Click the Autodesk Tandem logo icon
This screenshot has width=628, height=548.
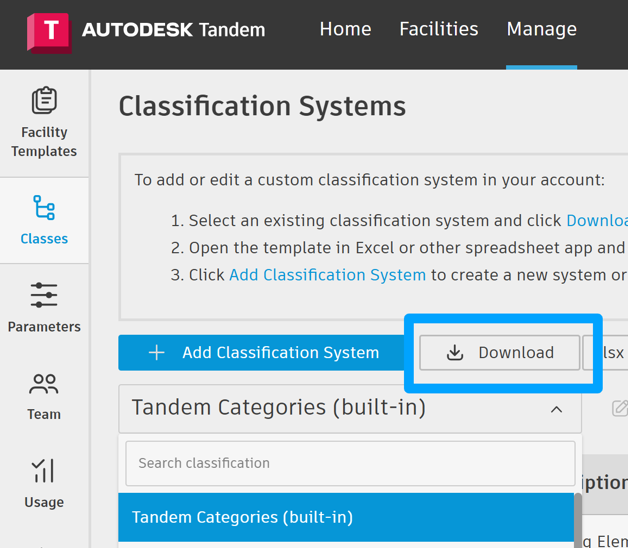point(48,30)
